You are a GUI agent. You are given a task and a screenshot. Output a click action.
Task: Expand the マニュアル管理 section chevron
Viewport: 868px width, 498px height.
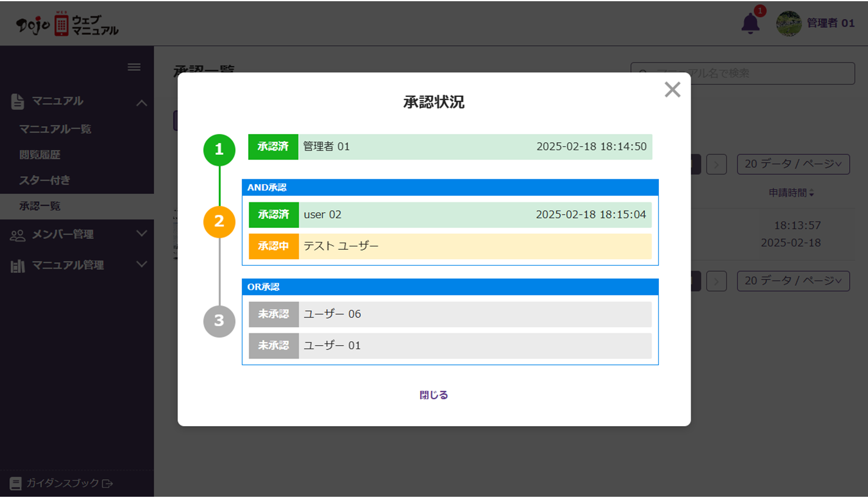141,265
